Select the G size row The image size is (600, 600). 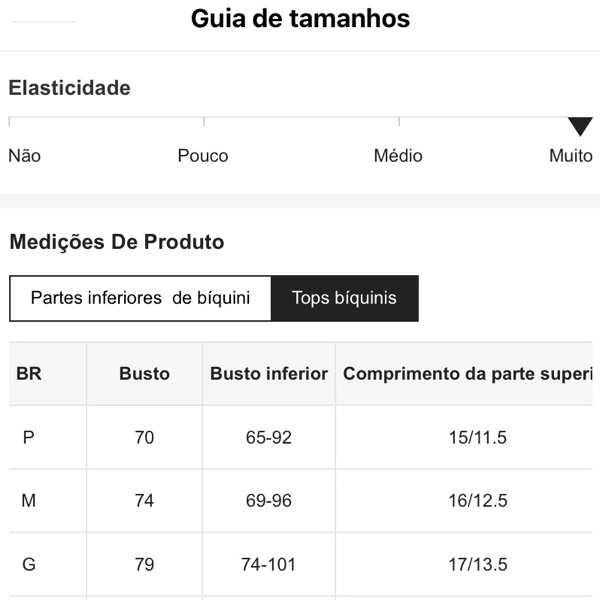coord(28,564)
